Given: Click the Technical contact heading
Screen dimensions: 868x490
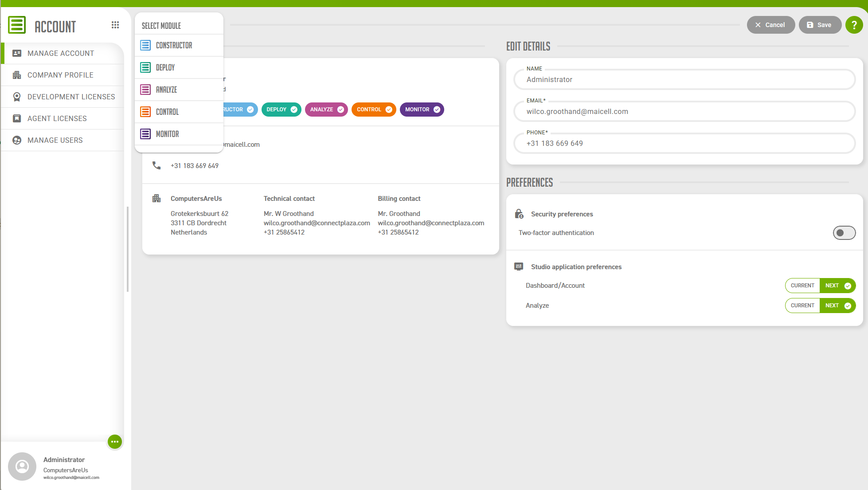Looking at the screenshot, I should 289,199.
